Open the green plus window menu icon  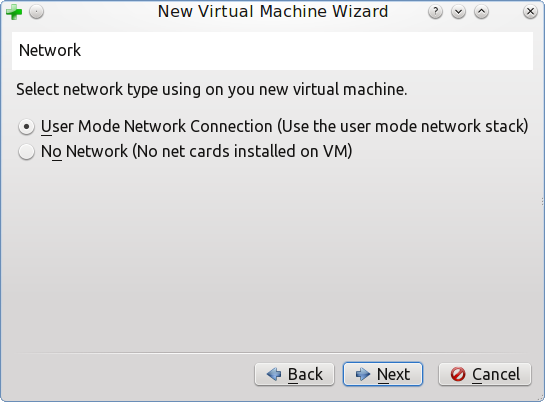(x=14, y=12)
